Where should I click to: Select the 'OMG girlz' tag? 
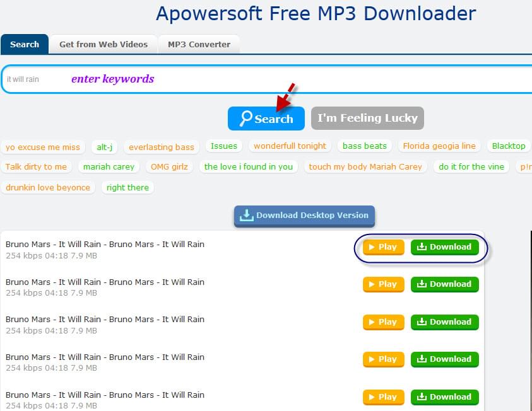pos(169,166)
